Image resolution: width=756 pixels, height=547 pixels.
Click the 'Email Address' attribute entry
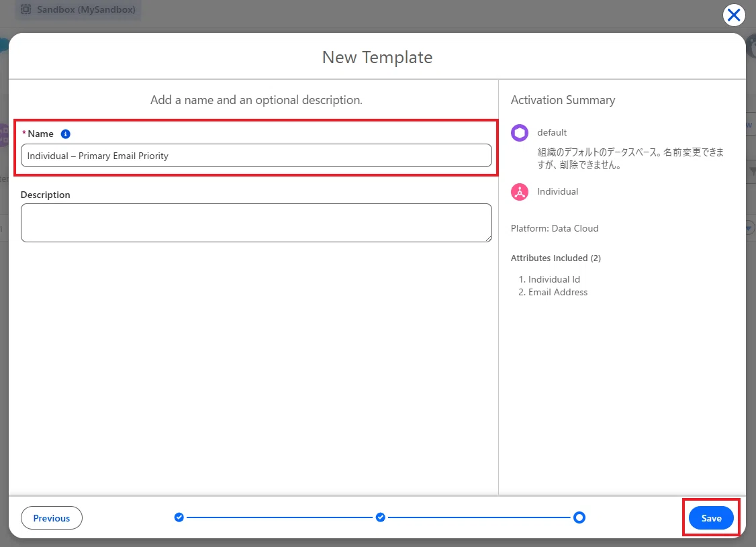(x=558, y=292)
